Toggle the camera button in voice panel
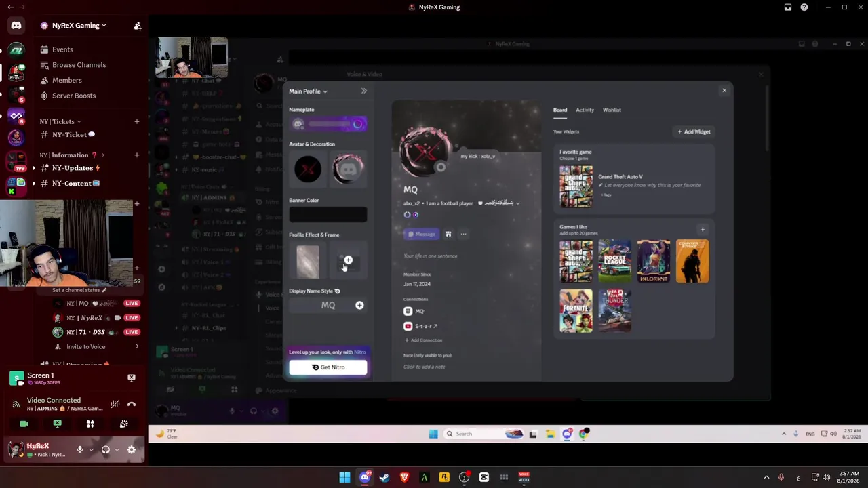This screenshot has height=488, width=868. point(24,424)
